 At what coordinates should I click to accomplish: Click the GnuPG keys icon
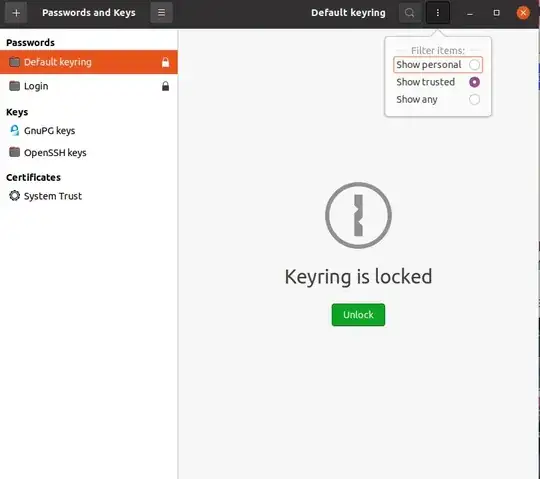(14, 131)
